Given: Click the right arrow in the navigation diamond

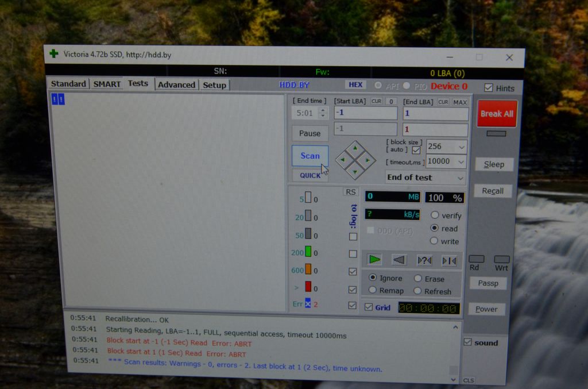Looking at the screenshot, I should pyautogui.click(x=367, y=160).
